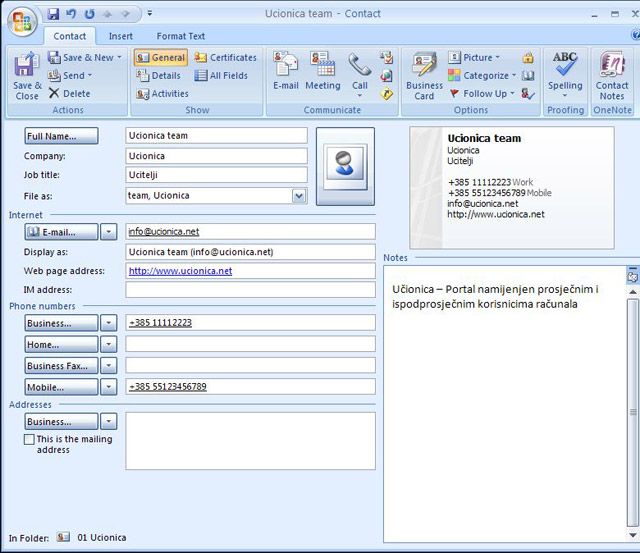Image resolution: width=640 pixels, height=553 pixels.
Task: Expand the Business Fax type dropdown
Action: pos(109,365)
